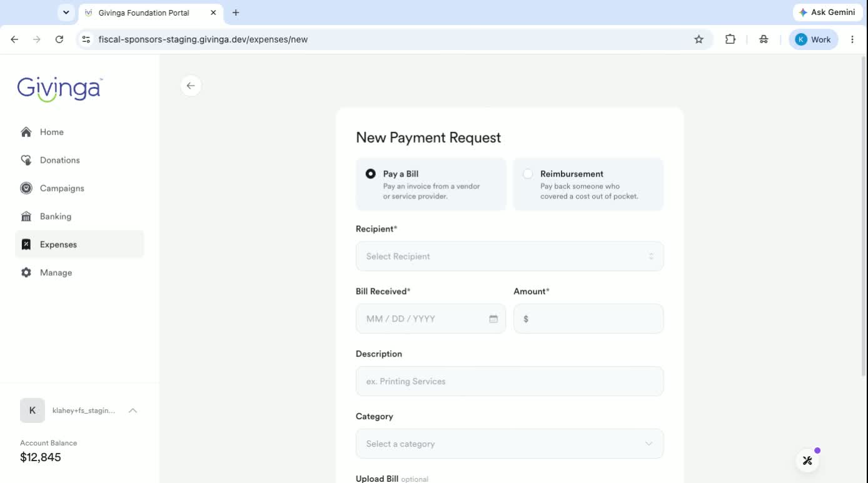The width and height of the screenshot is (868, 483).
Task: Bookmark this page with the star icon
Action: click(x=699, y=39)
